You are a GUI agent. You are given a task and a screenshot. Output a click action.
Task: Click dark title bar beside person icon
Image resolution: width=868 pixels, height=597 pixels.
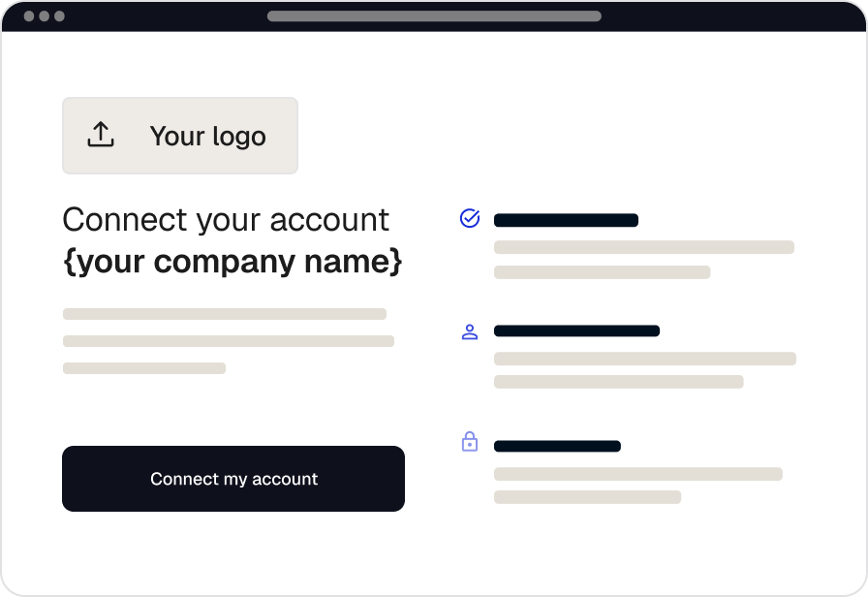tap(576, 331)
